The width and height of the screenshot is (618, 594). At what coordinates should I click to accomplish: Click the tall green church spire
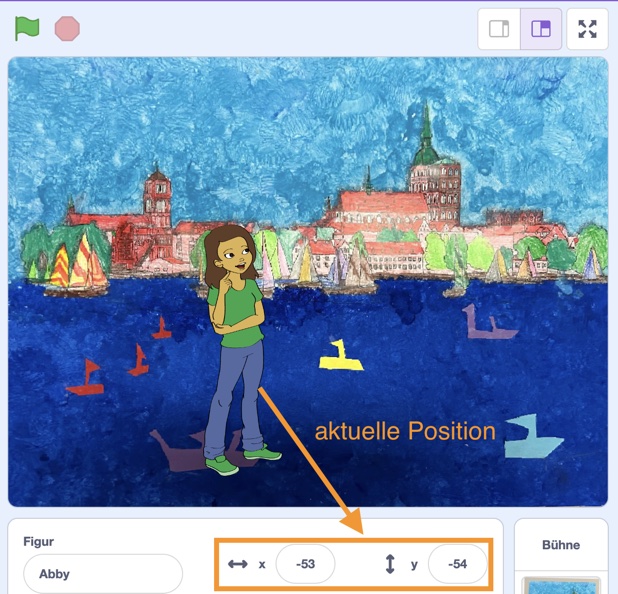click(x=428, y=130)
